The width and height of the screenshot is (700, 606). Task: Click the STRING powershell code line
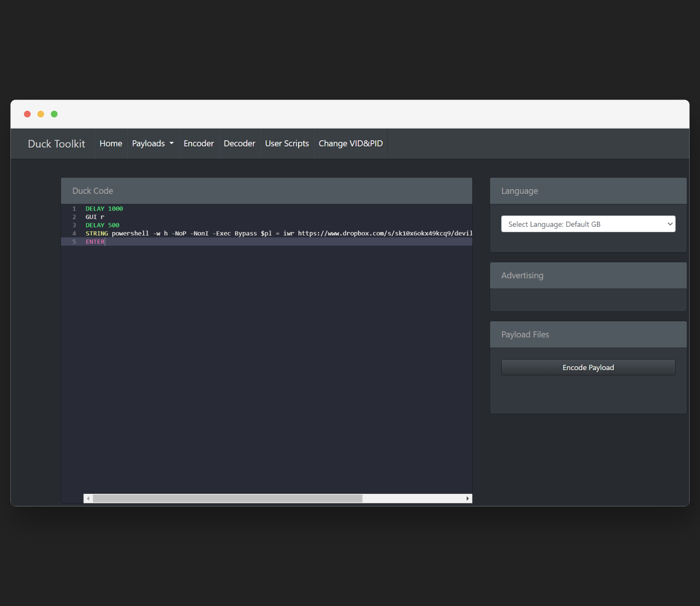[279, 233]
